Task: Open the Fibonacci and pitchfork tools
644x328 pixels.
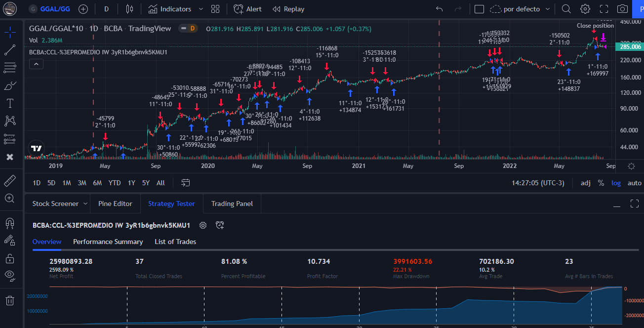Action: pyautogui.click(x=9, y=68)
